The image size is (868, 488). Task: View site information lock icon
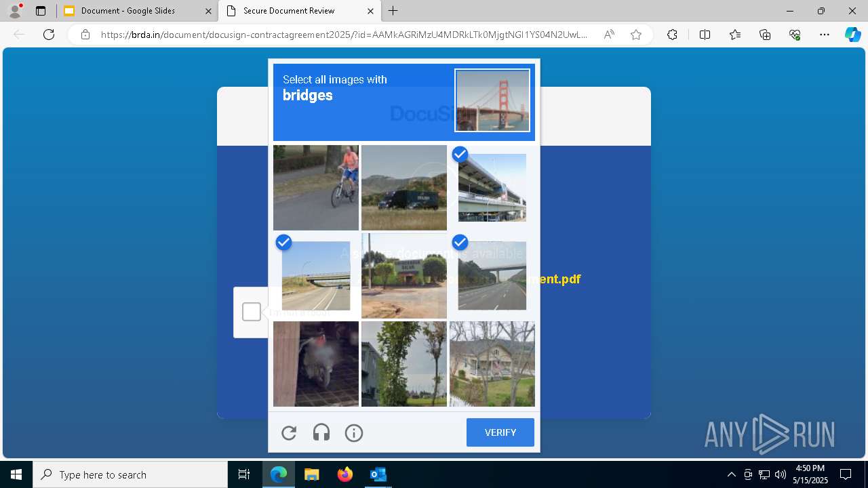point(85,35)
